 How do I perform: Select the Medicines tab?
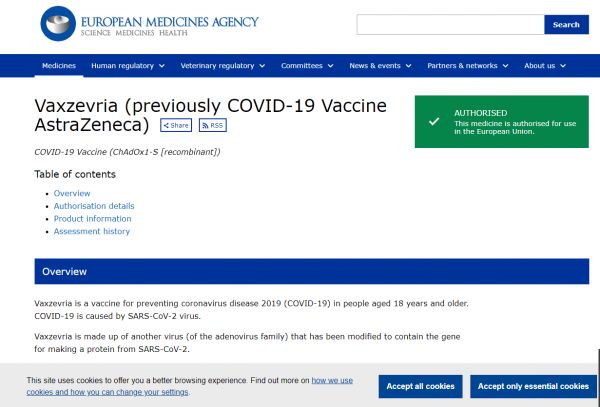pos(58,66)
